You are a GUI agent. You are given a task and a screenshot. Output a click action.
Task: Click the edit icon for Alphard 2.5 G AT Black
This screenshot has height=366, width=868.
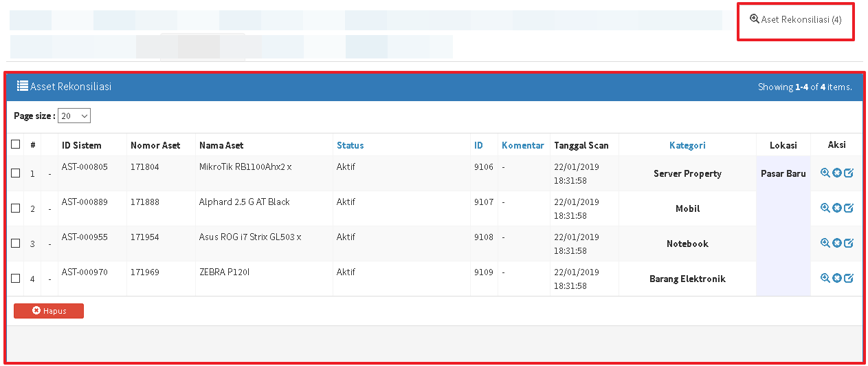(848, 208)
